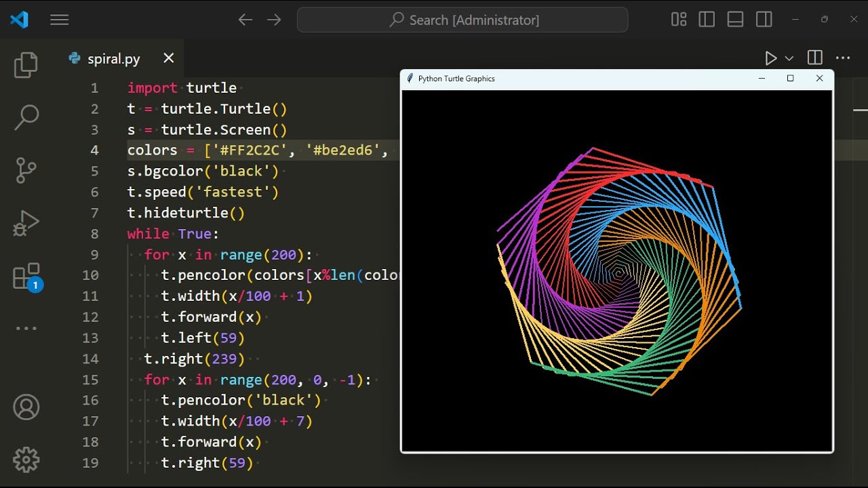The width and height of the screenshot is (868, 488).
Task: Click the '#be2ed6' color string in code
Action: pyautogui.click(x=342, y=150)
